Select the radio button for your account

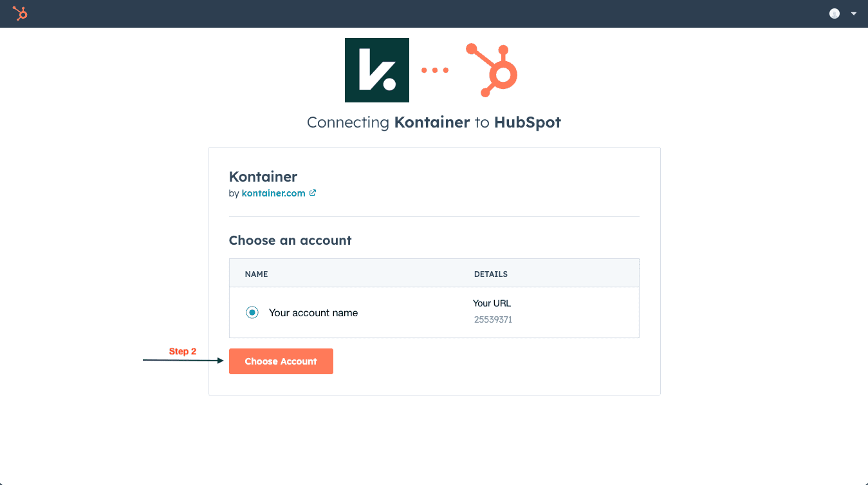[x=252, y=312]
